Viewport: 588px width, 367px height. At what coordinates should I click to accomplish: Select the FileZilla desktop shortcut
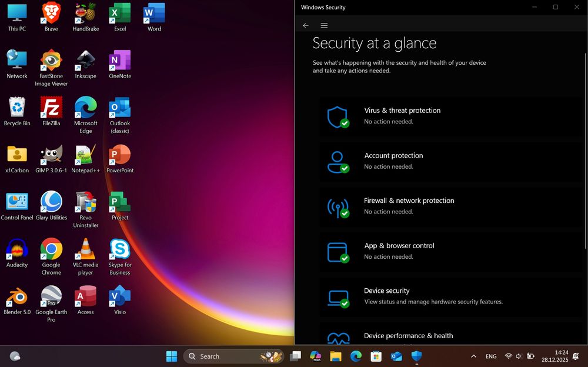coord(51,111)
